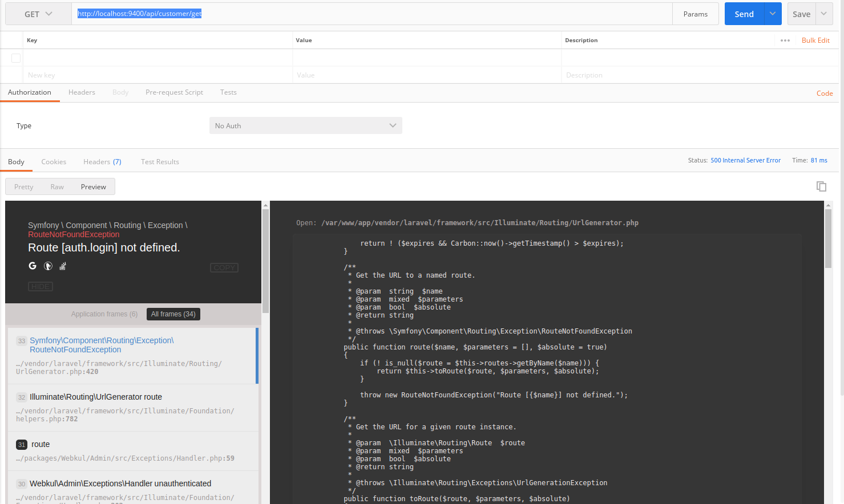Save the request
844x504 pixels.
(x=802, y=14)
